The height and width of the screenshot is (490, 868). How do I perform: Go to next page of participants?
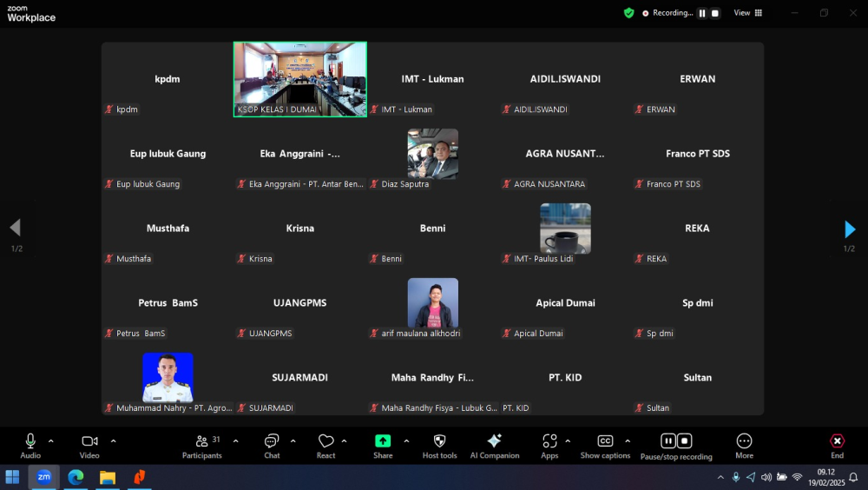[x=850, y=228]
